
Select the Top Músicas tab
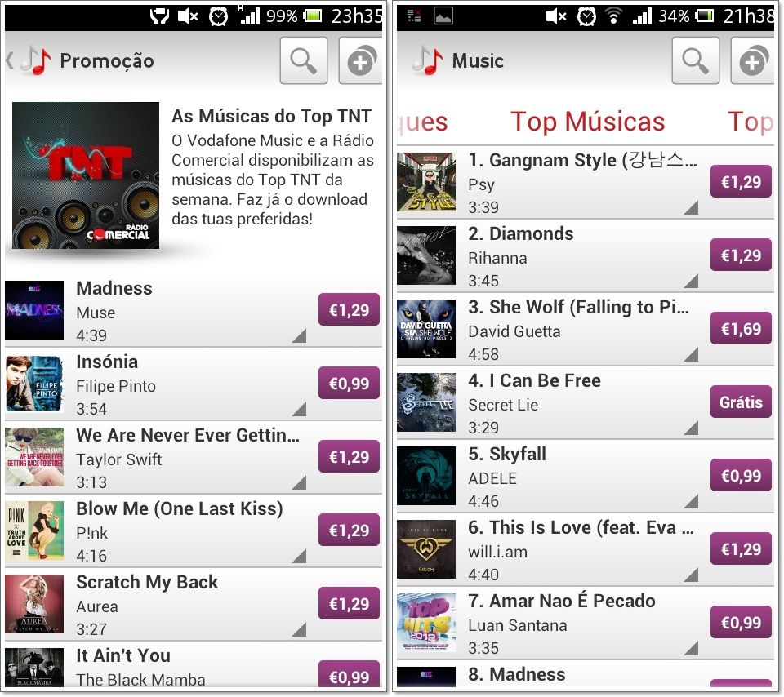(587, 122)
